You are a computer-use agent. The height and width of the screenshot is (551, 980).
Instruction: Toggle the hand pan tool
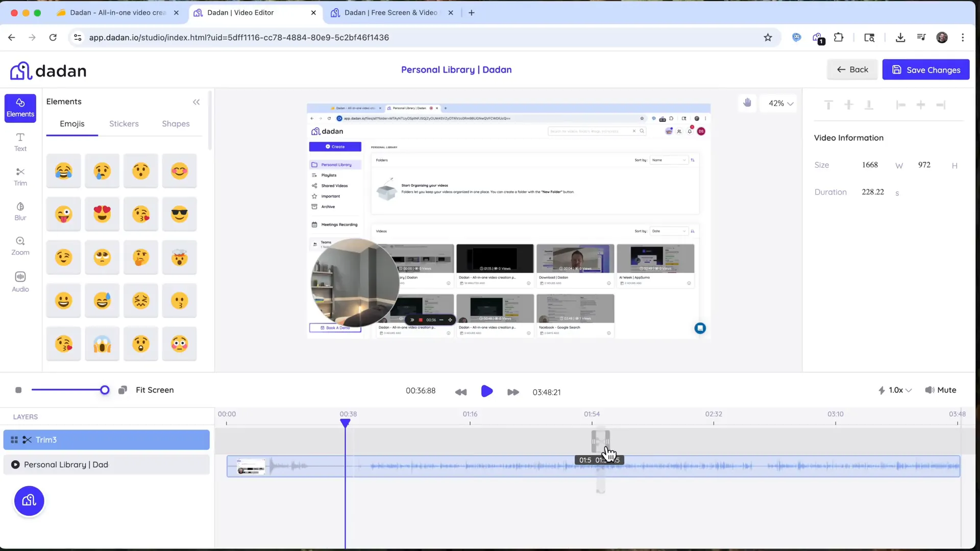click(x=747, y=103)
